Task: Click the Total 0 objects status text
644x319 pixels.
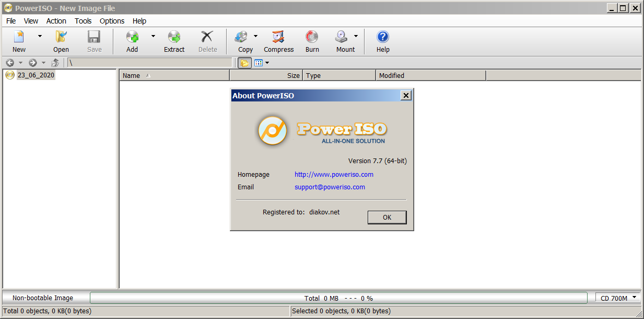Action: (48, 311)
